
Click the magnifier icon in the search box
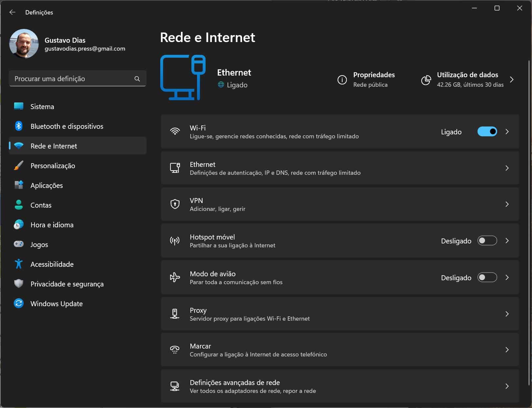(137, 79)
